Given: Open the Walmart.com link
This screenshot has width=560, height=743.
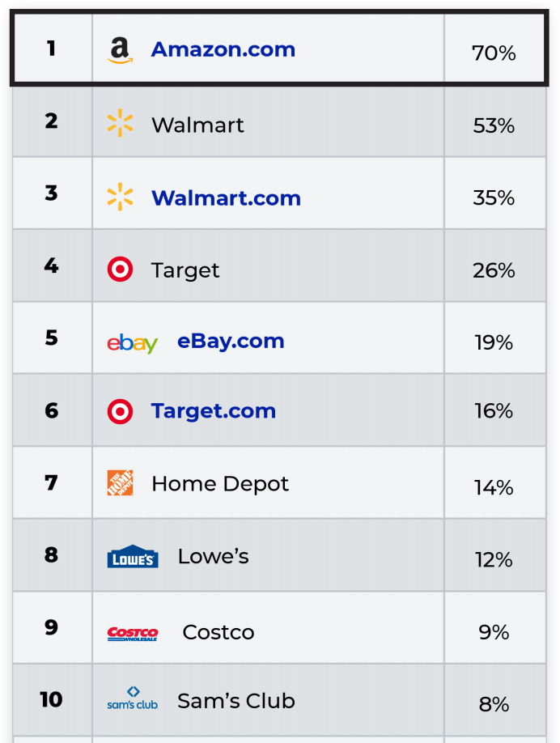Looking at the screenshot, I should [226, 198].
